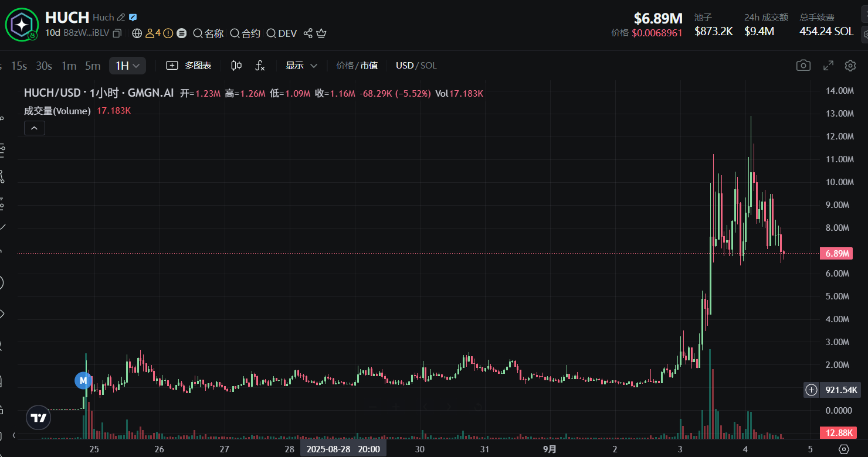The height and width of the screenshot is (457, 868).
Task: Click the 多图表 multi-chart button
Action: (189, 66)
